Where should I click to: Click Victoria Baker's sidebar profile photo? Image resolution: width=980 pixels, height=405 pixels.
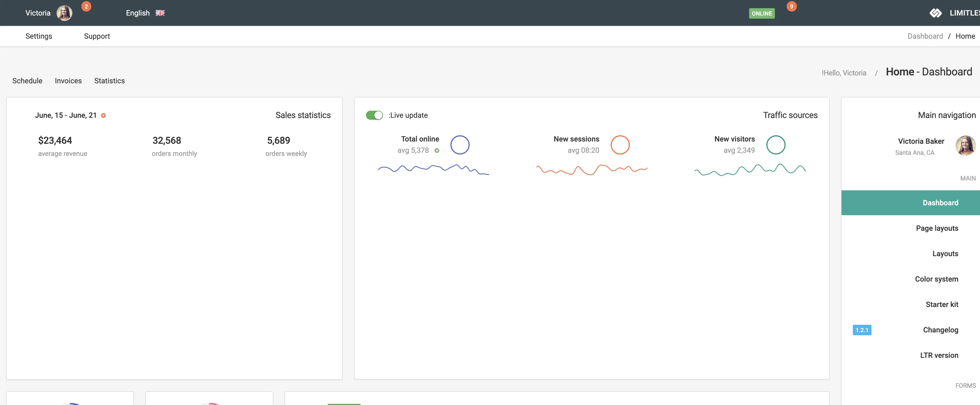[x=966, y=145]
